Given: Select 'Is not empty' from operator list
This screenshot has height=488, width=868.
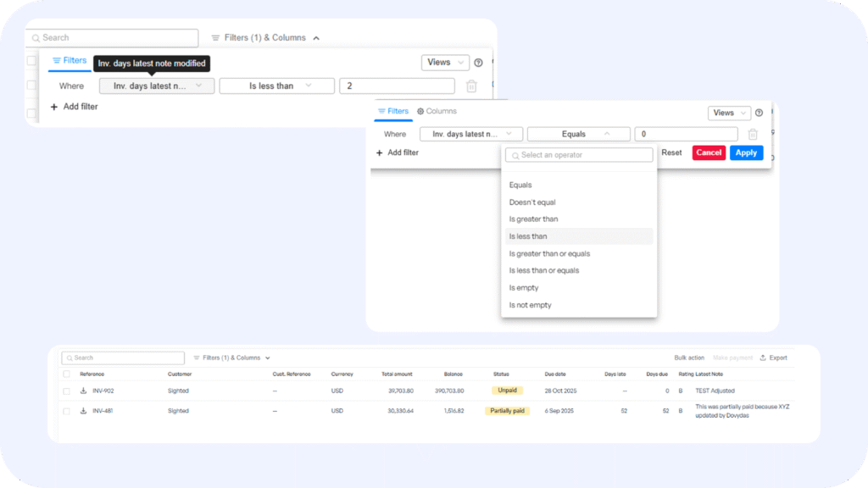Looking at the screenshot, I should 530,305.
